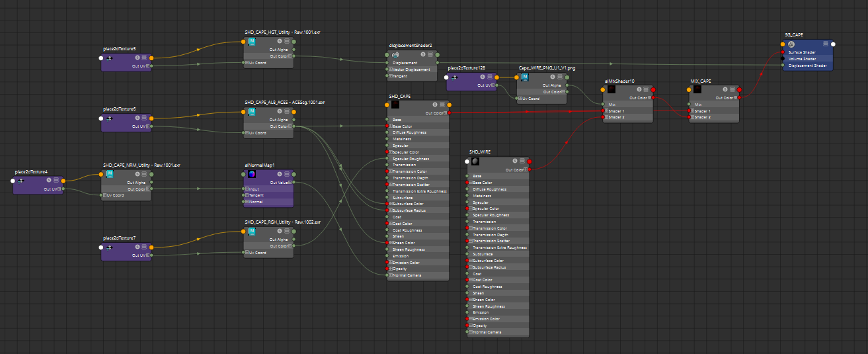Image resolution: width=868 pixels, height=354 pixels.
Task: Click the place2dTexture7 node type icon
Action: click(110, 247)
